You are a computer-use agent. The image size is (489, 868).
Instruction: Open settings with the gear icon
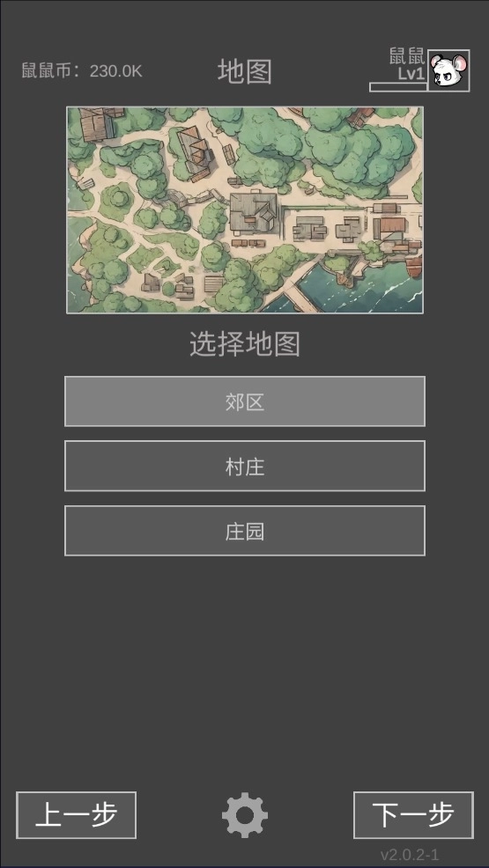[245, 814]
